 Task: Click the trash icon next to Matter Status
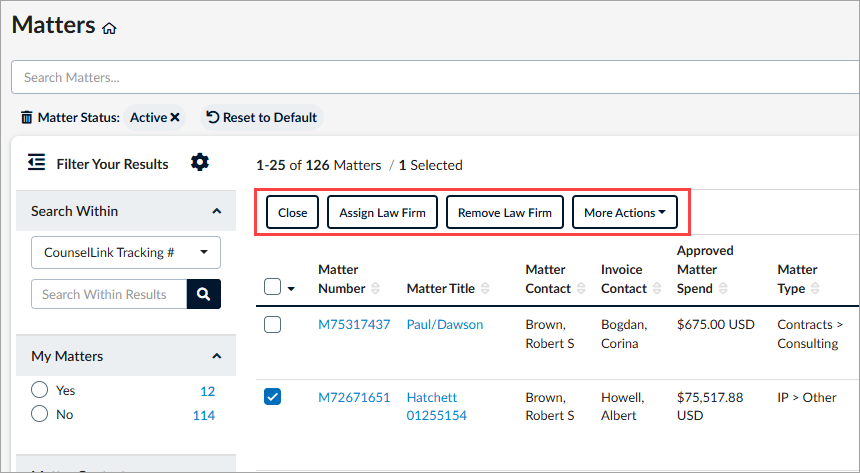(26, 117)
